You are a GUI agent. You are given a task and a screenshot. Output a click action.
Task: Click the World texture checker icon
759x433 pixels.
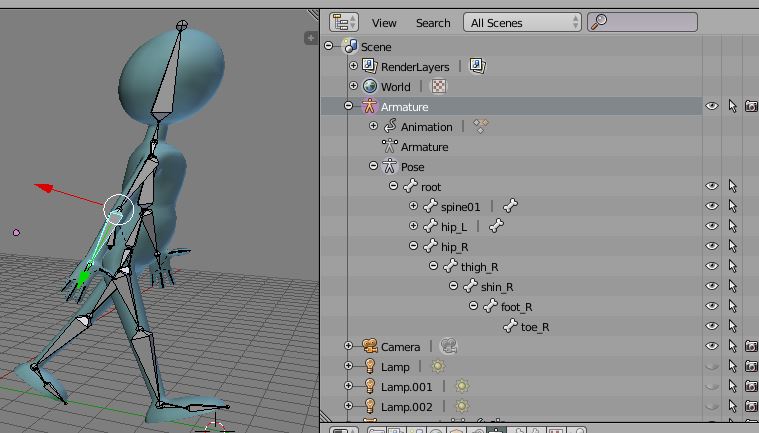point(439,86)
